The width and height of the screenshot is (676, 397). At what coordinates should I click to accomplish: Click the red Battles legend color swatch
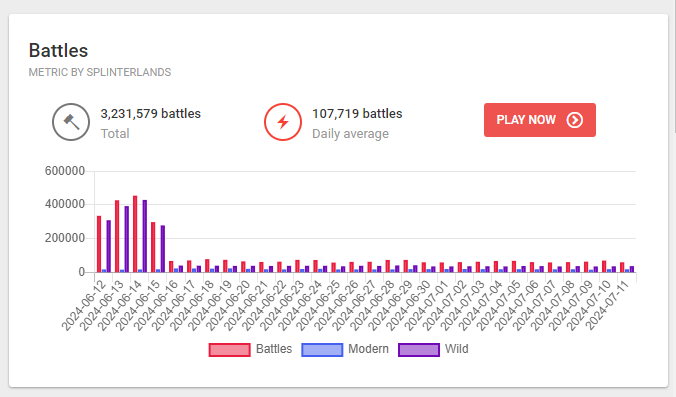pyautogui.click(x=229, y=350)
